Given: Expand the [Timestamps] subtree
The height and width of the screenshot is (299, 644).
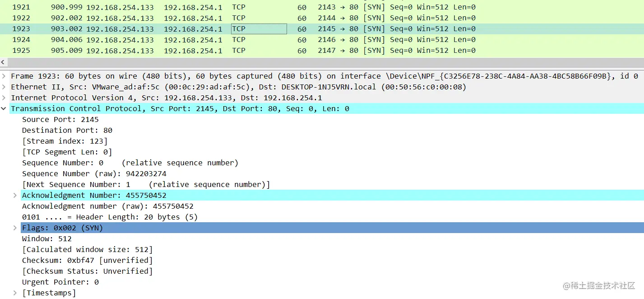Looking at the screenshot, I should [x=15, y=293].
